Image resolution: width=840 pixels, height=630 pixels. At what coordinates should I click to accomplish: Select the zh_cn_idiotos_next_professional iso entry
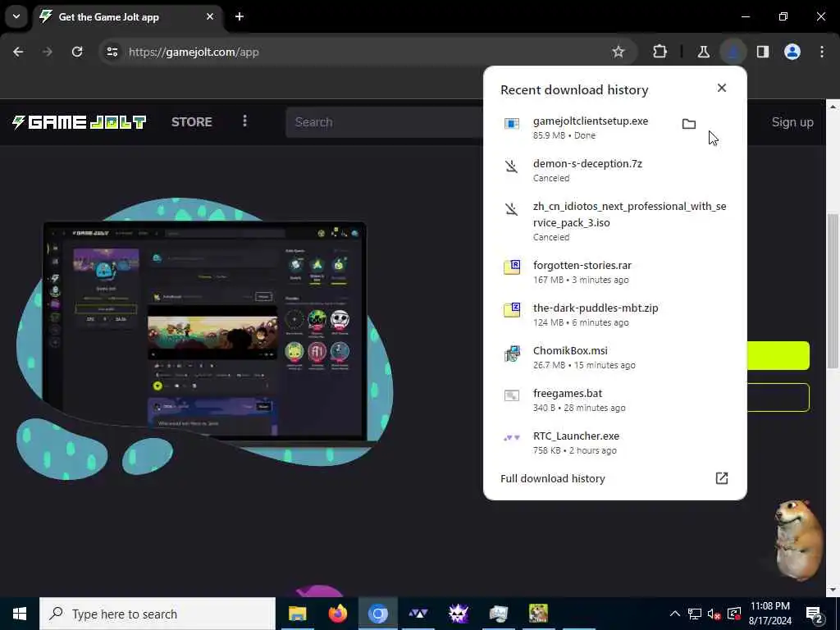pos(614,221)
